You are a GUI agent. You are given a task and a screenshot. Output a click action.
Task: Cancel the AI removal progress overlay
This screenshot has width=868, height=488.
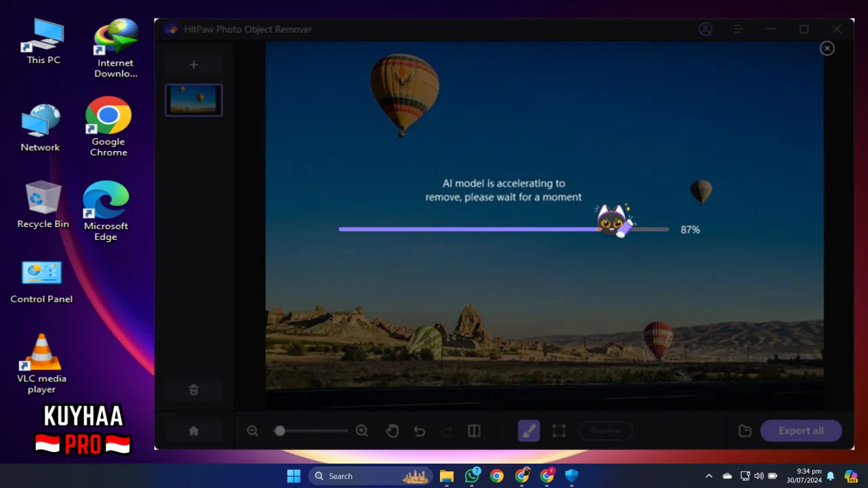pyautogui.click(x=827, y=48)
